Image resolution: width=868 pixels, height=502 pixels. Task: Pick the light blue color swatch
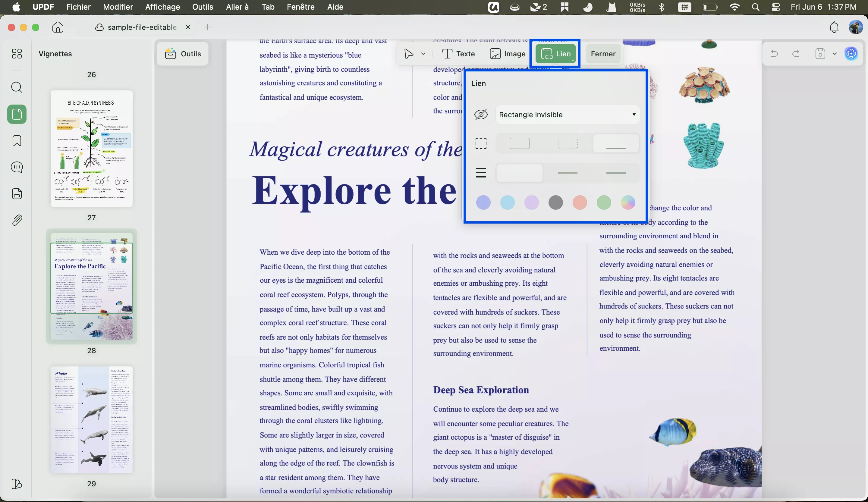tap(507, 202)
